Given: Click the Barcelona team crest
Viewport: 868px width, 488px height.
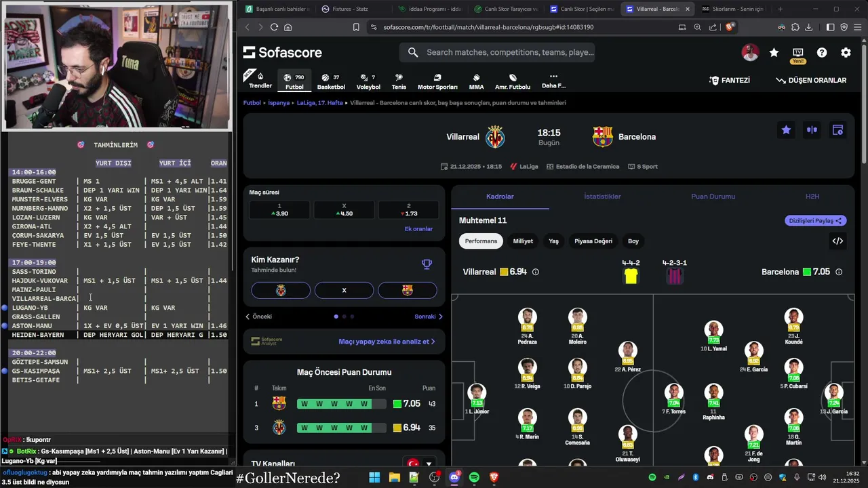Looking at the screenshot, I should click(x=602, y=137).
